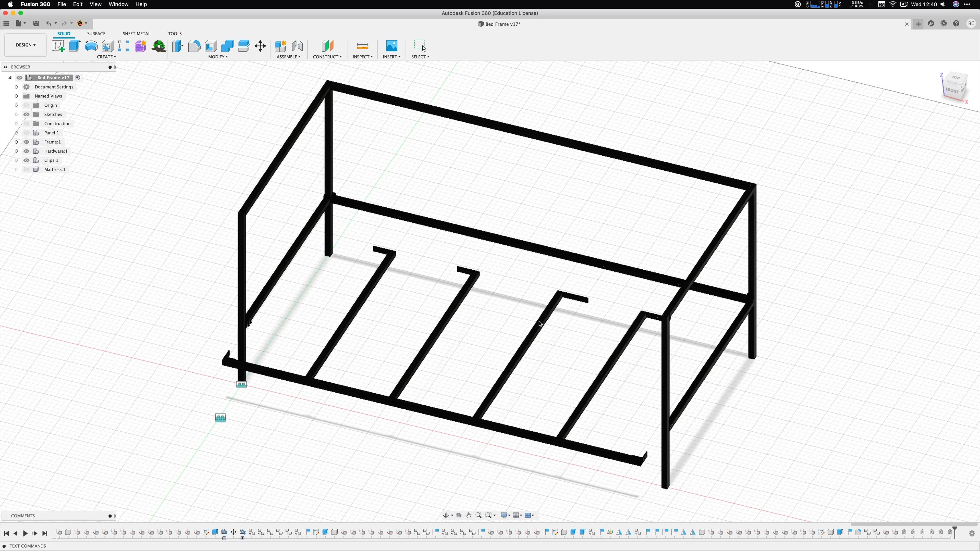Select the Create Sketch tool icon

[58, 46]
